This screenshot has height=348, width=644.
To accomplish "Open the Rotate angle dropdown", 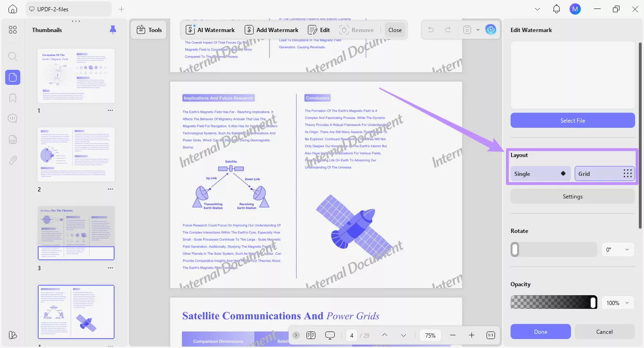I will 618,249.
